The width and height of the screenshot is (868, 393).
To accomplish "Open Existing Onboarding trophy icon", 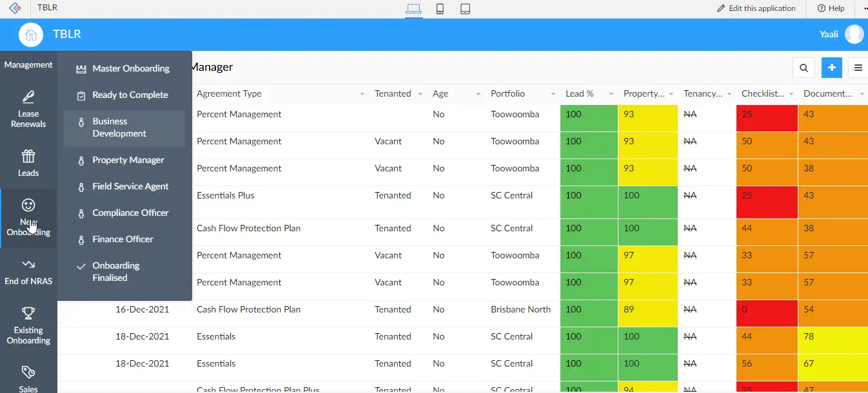I will point(28,314).
